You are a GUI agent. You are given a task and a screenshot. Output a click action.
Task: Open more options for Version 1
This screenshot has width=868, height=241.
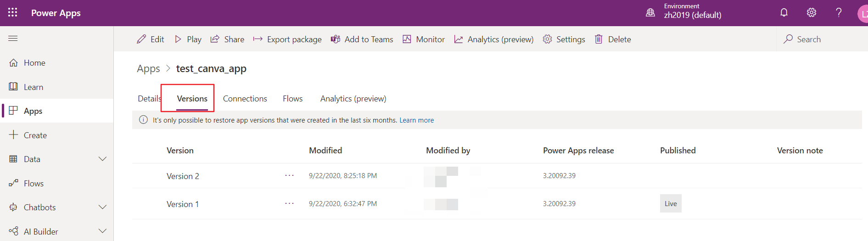289,203
